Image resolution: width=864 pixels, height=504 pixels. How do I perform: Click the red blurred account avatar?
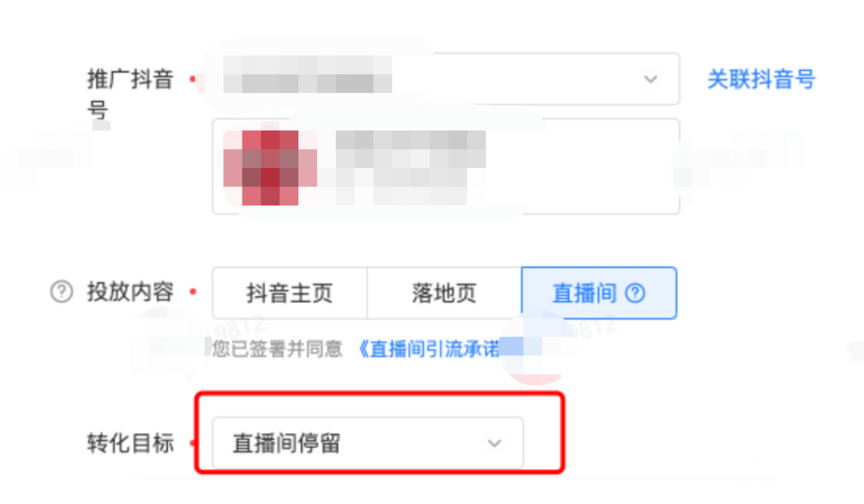click(x=270, y=167)
